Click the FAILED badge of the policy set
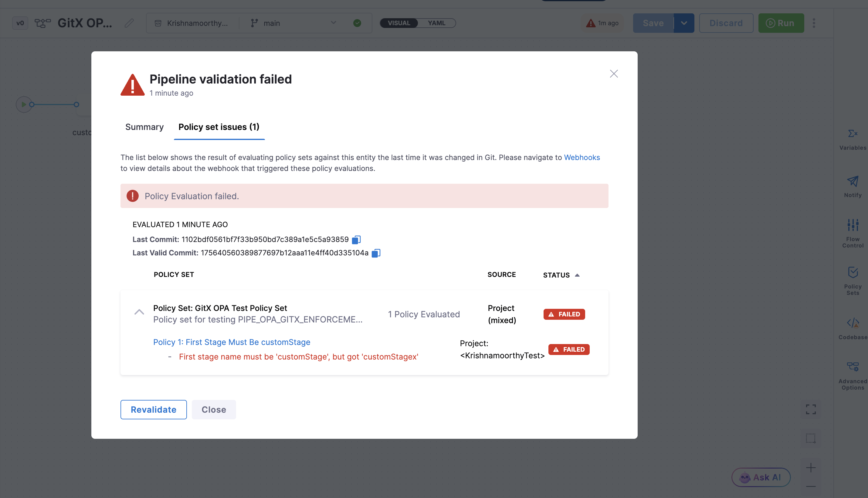Image resolution: width=868 pixels, height=498 pixels. [x=564, y=314]
